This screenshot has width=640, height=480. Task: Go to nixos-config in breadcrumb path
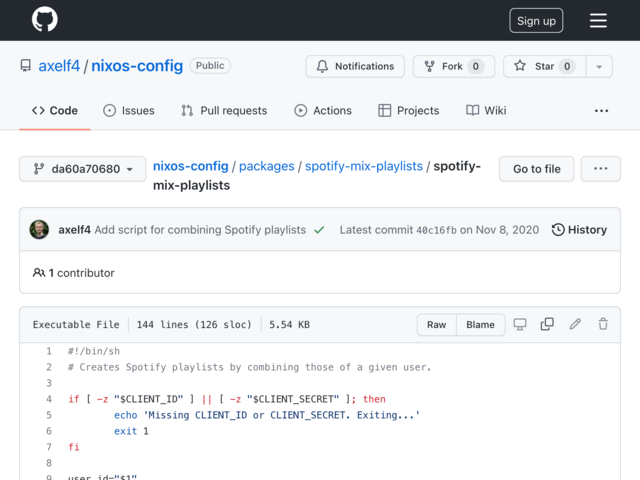pos(191,166)
